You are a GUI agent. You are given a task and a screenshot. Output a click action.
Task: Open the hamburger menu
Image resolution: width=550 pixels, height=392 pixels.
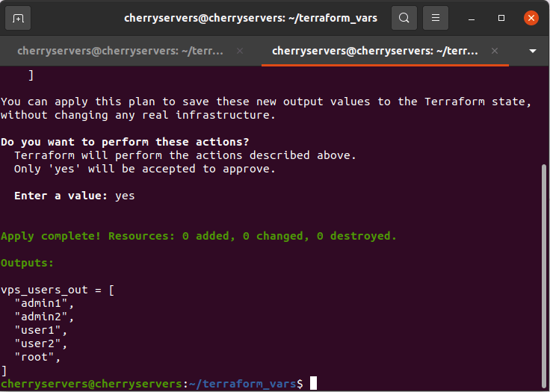pyautogui.click(x=436, y=18)
